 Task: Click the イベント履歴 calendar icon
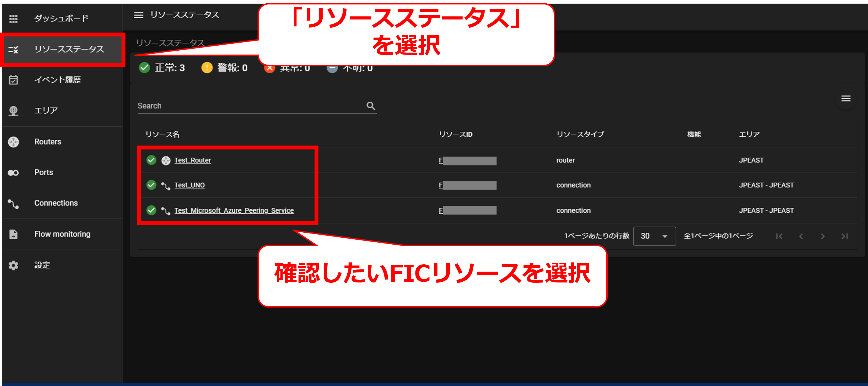(13, 80)
